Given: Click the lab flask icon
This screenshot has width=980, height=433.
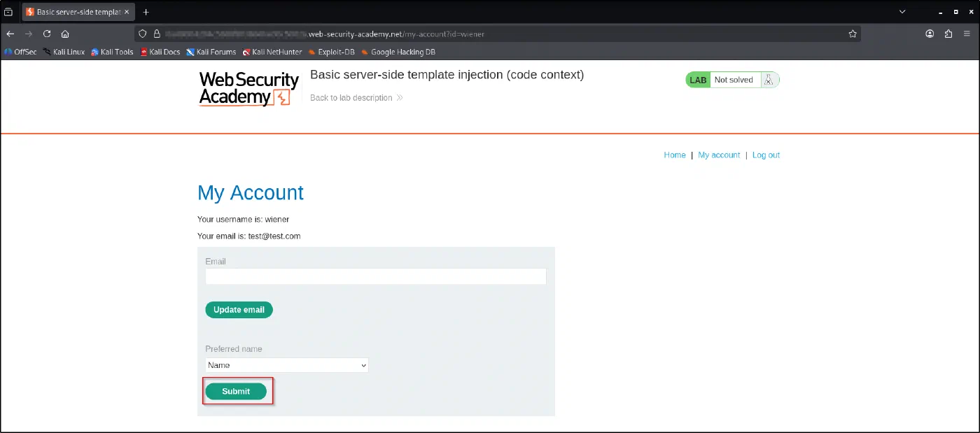Looking at the screenshot, I should [x=769, y=80].
